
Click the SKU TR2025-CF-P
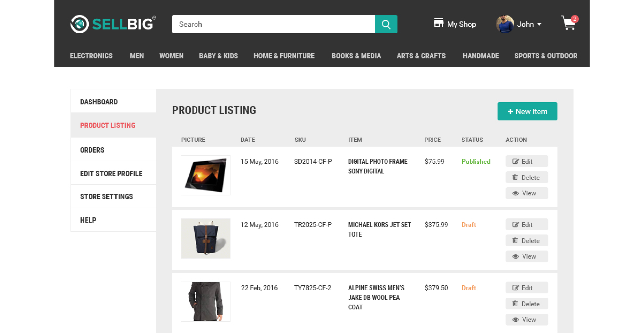coord(313,225)
